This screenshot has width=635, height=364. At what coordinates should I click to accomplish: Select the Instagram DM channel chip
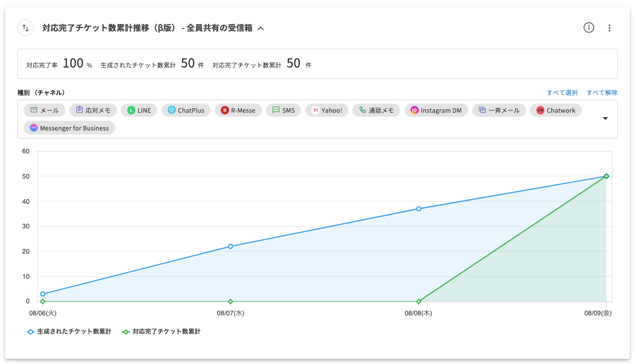pyautogui.click(x=436, y=110)
